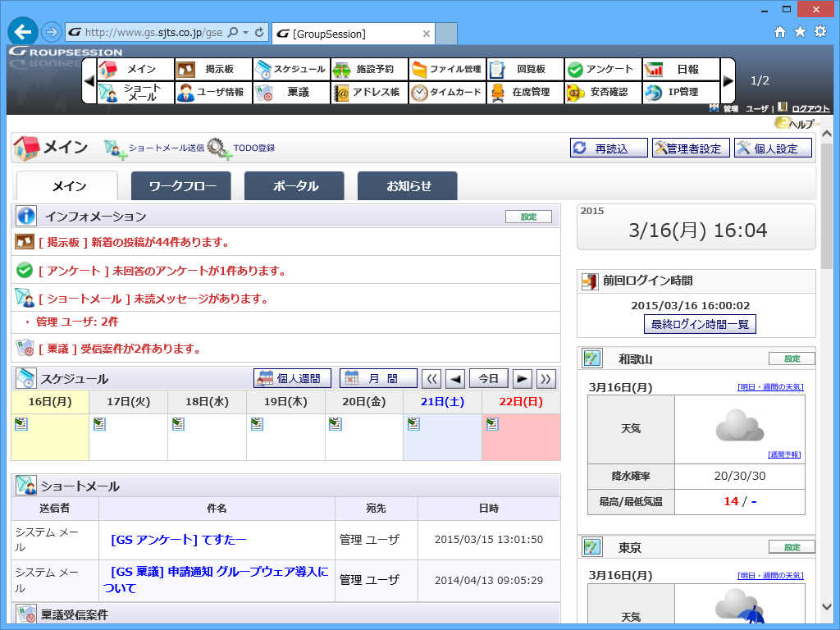This screenshot has height=630, width=840.
Task: Switch to the ポータル tab
Action: click(x=294, y=185)
